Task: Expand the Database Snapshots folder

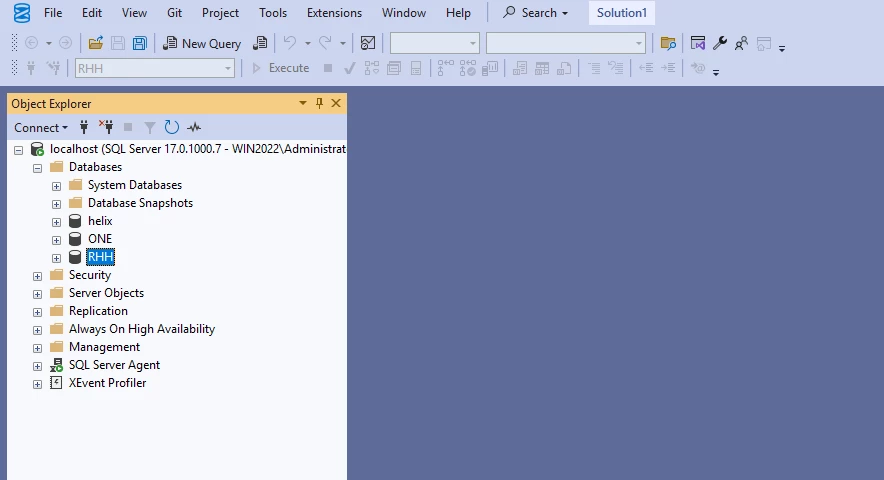Action: click(56, 204)
